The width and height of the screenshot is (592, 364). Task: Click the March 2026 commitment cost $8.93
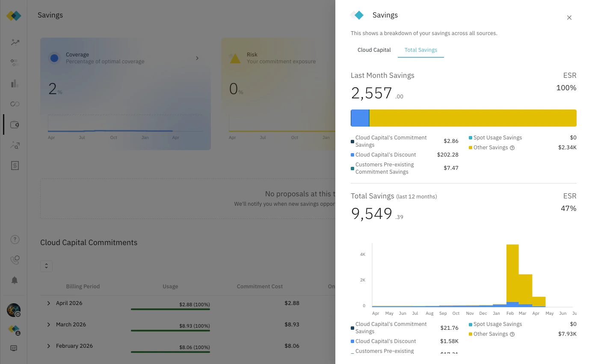point(292,324)
